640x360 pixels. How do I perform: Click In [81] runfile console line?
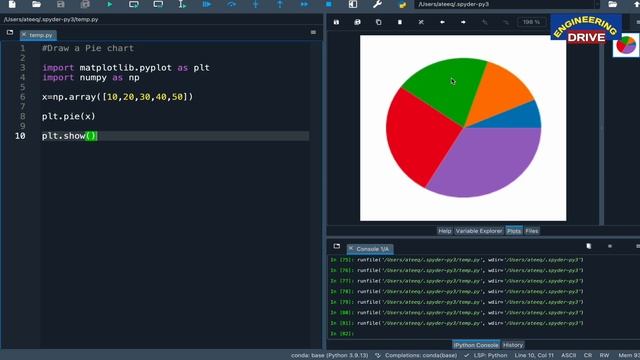(456, 323)
